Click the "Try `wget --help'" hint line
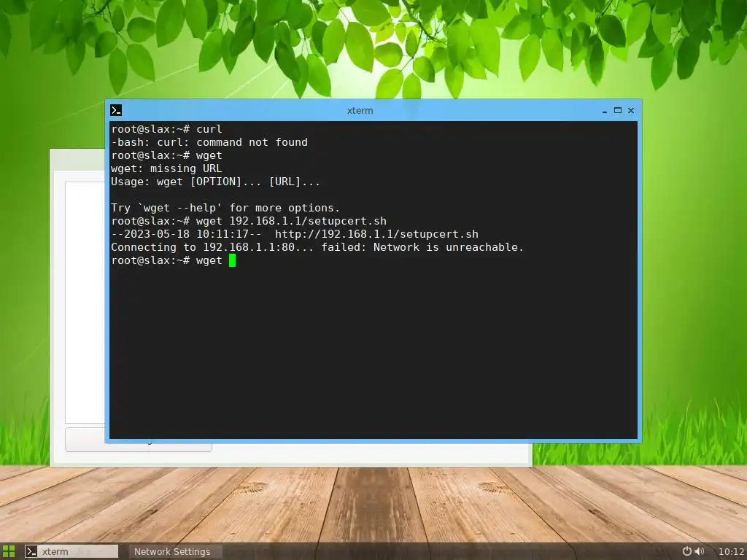Screen dimensions: 747x560 click(x=225, y=208)
